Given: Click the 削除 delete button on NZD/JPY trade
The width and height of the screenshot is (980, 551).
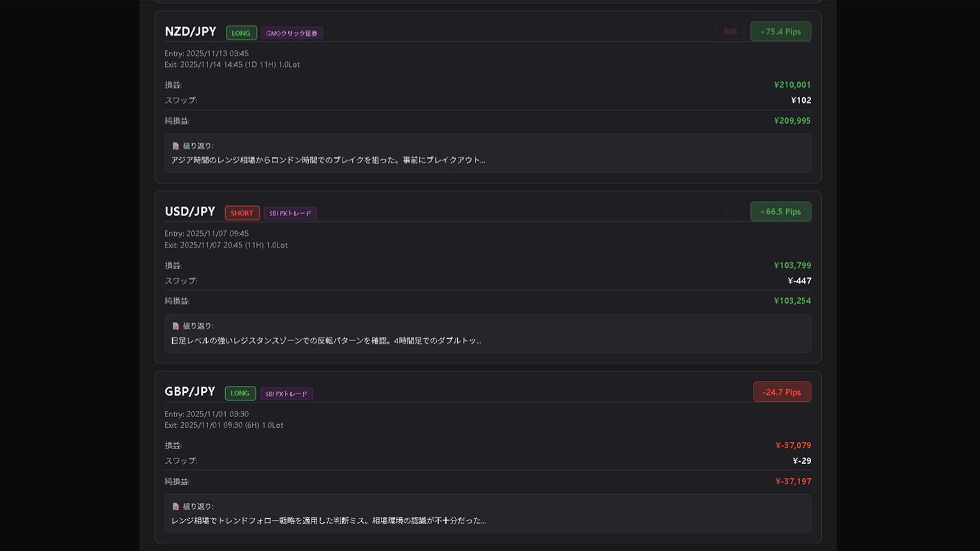Looking at the screenshot, I should pyautogui.click(x=731, y=31).
